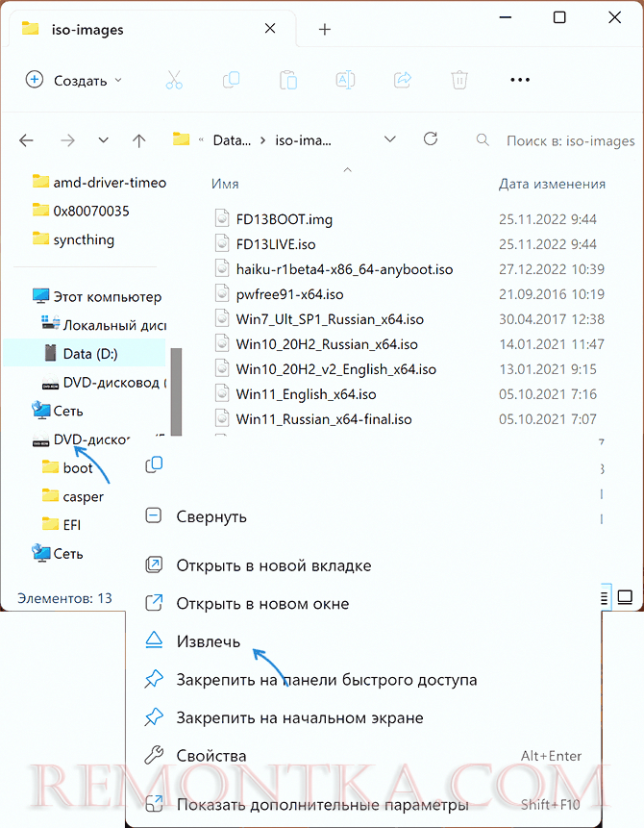The width and height of the screenshot is (644, 828).
Task: Go forward with the right arrow
Action: [67, 140]
